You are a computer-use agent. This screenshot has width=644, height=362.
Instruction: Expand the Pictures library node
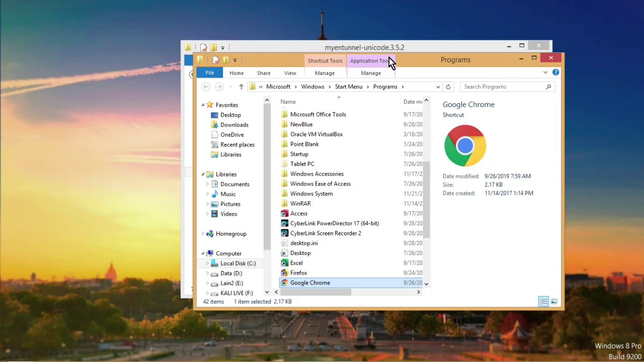(x=207, y=204)
